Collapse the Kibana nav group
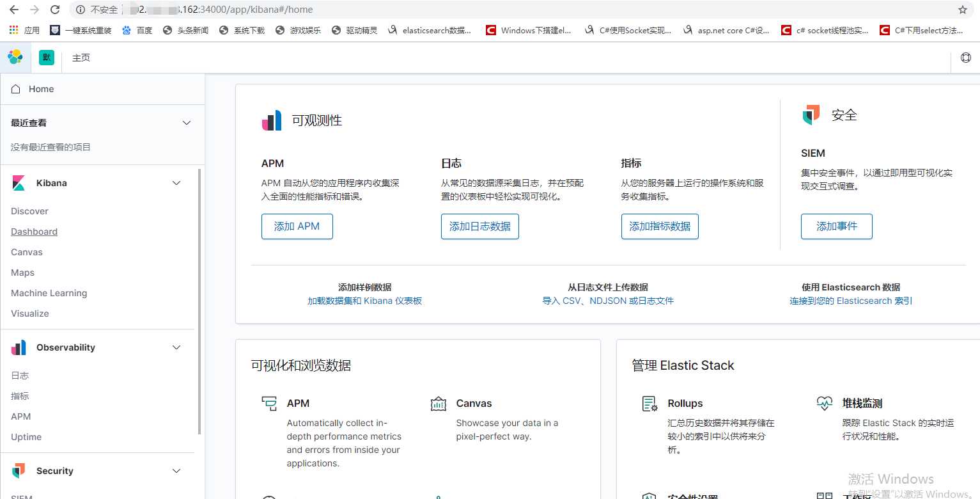The height and width of the screenshot is (499, 980). click(177, 183)
